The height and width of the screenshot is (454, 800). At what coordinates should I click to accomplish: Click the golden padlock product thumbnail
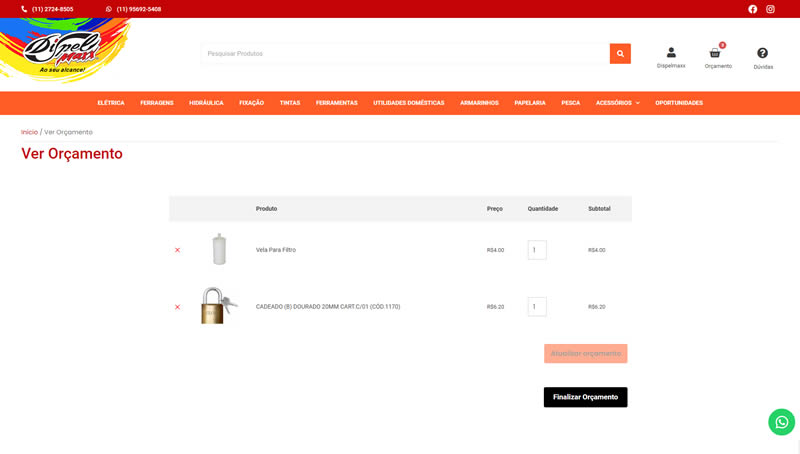[x=219, y=306]
